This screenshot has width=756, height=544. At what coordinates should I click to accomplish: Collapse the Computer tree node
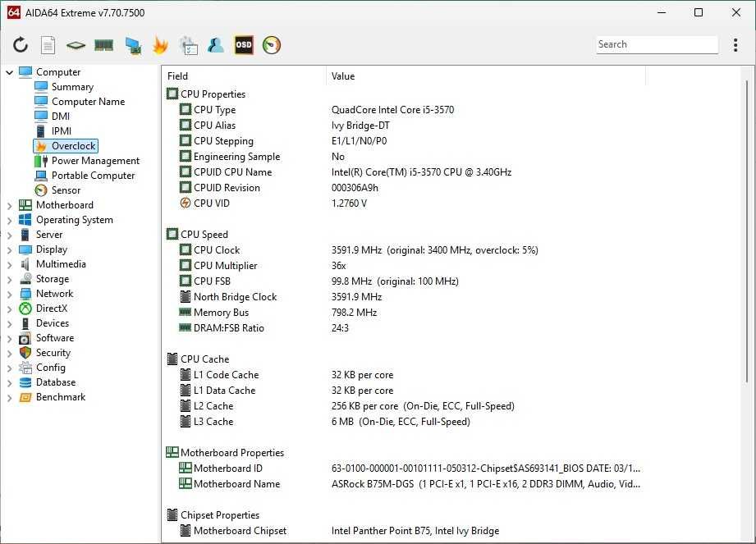[9, 73]
